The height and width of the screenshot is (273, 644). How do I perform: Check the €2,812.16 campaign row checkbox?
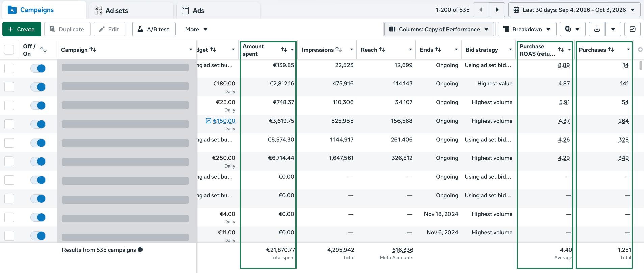[9, 87]
